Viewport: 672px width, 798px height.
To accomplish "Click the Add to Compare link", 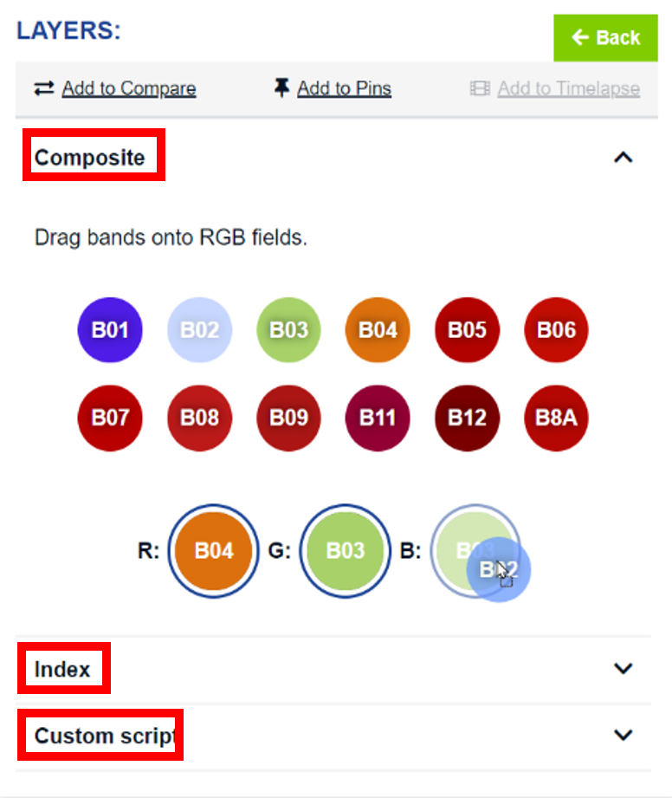I will pos(128,88).
